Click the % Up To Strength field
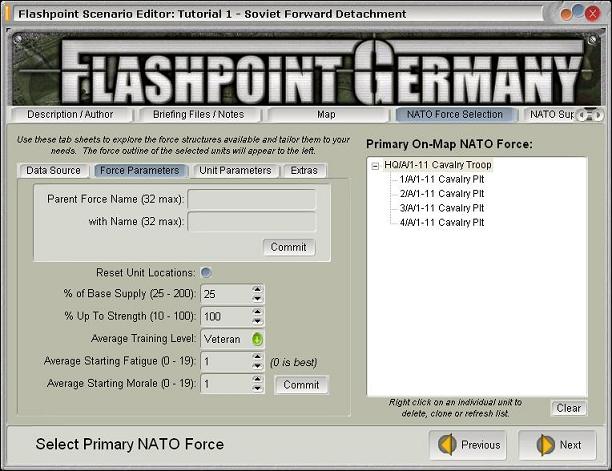 (226, 316)
